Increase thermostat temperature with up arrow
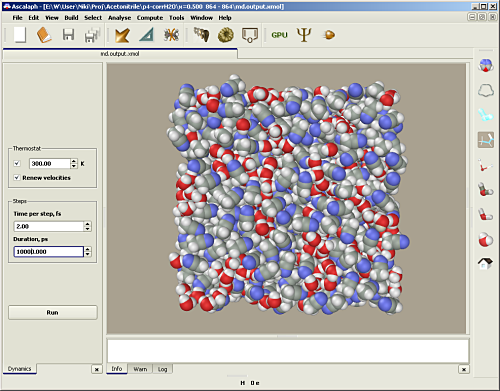This screenshot has height=391, width=500. pyautogui.click(x=74, y=161)
